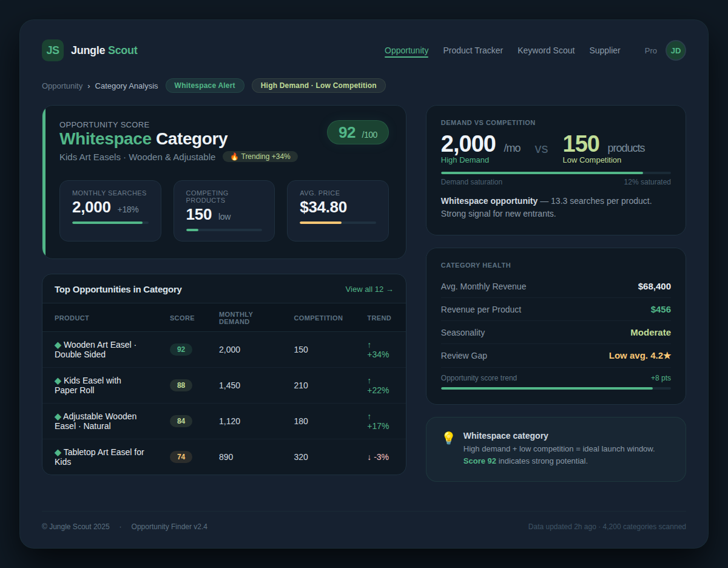Click the Moderate seasonality value
This screenshot has width=728, height=568.
[x=650, y=333]
